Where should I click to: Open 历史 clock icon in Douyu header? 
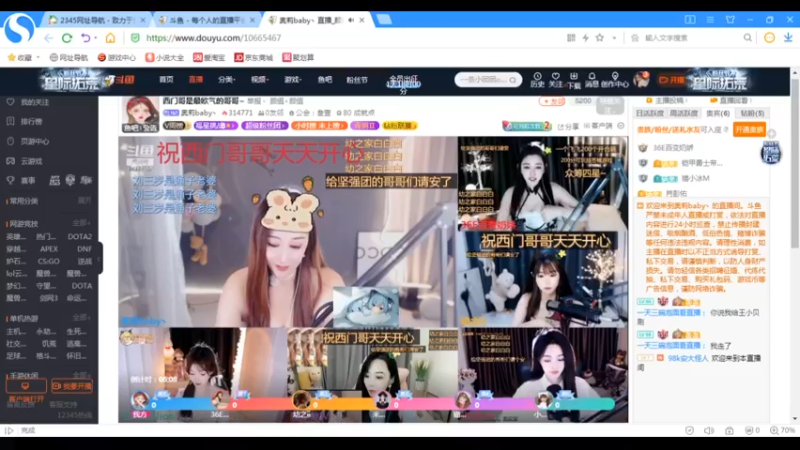[x=537, y=80]
